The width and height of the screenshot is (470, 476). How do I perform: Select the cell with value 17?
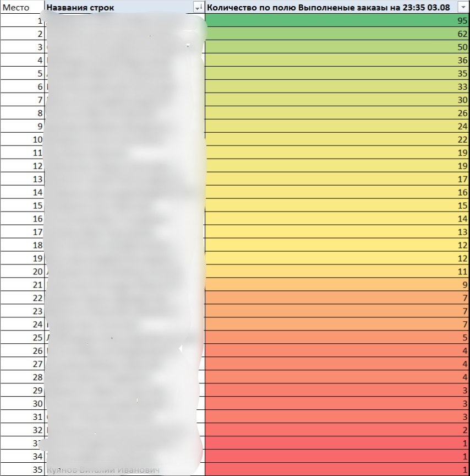pyautogui.click(x=337, y=179)
